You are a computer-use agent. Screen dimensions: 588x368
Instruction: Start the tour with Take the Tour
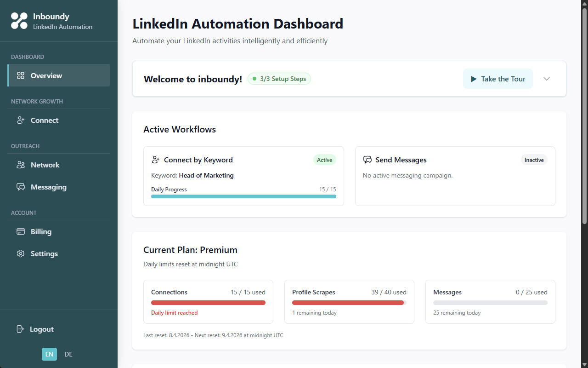(x=498, y=79)
